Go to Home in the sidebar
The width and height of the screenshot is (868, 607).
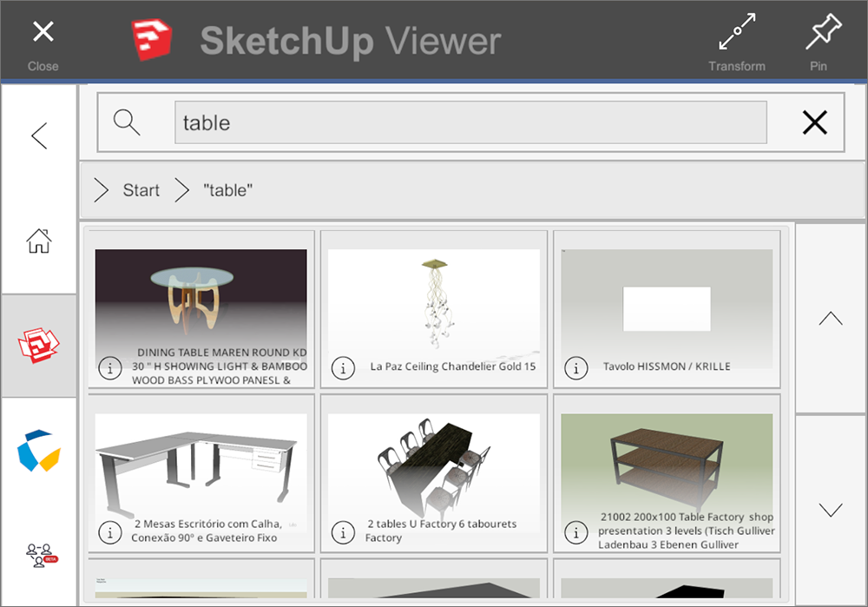39,241
